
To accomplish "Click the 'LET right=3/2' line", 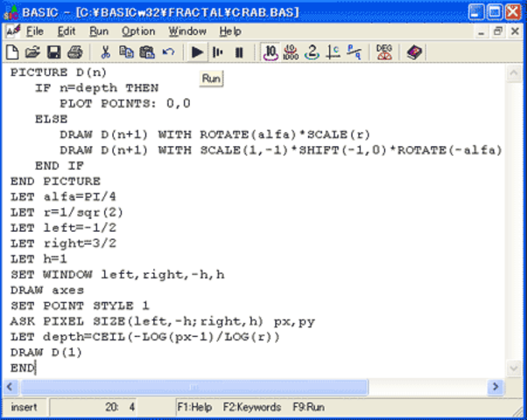I will (63, 243).
